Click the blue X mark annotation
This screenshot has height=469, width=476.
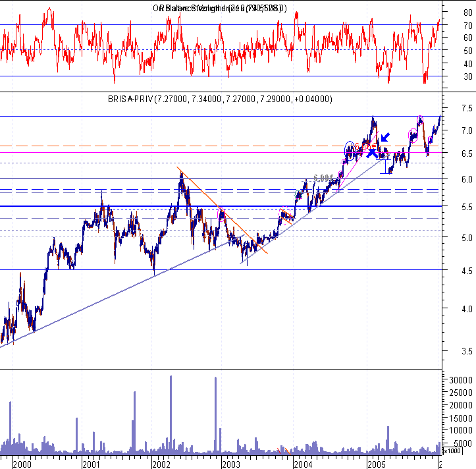371,153
